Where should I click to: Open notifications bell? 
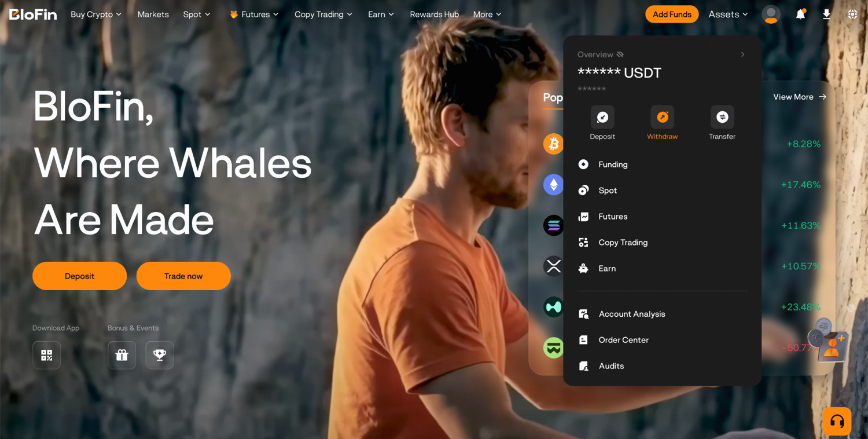pos(800,14)
